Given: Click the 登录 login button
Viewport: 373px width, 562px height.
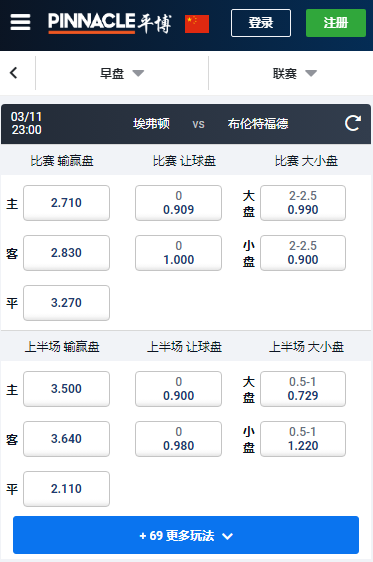Looking at the screenshot, I should pyautogui.click(x=261, y=23).
